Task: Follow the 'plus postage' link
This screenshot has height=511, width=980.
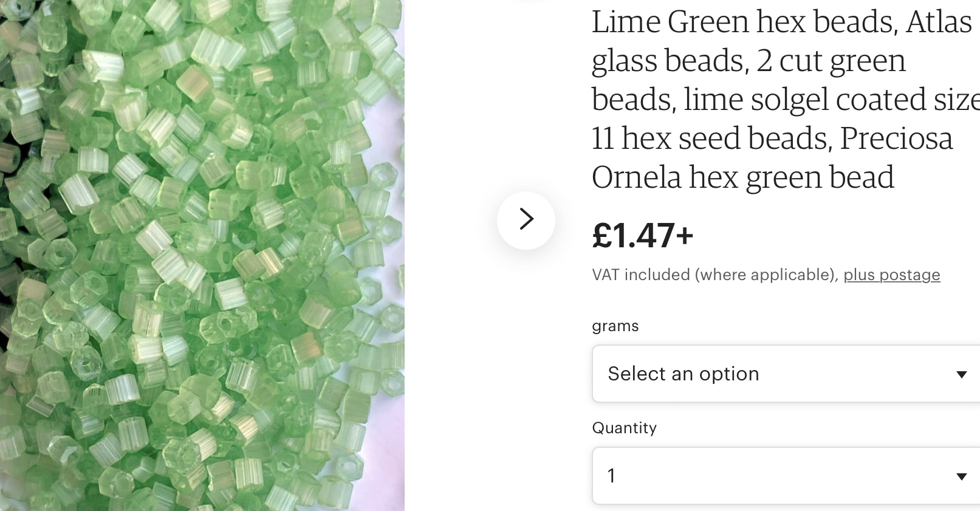Action: (891, 275)
